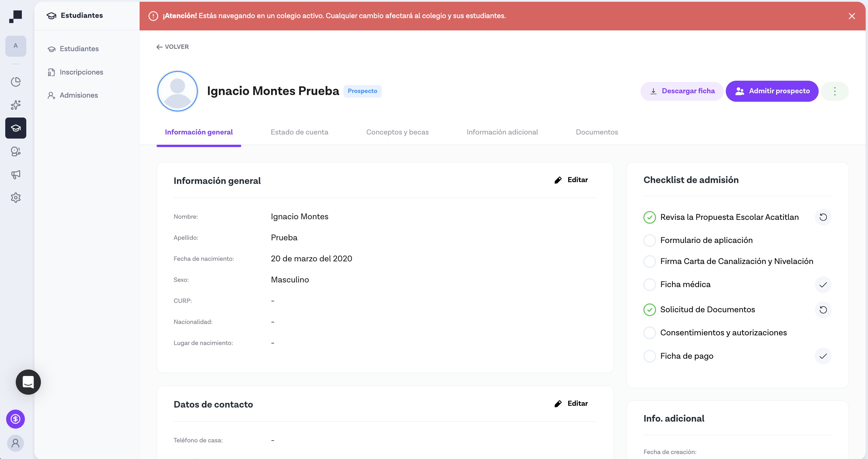Viewport: 868px width, 459px height.
Task: Click Descargar ficha button
Action: point(681,91)
